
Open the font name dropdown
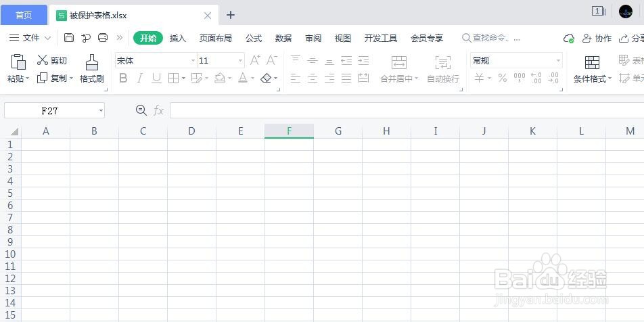pyautogui.click(x=193, y=61)
